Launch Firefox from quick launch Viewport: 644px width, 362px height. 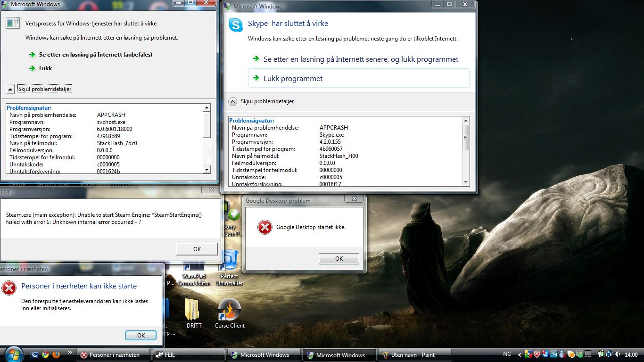point(56,355)
